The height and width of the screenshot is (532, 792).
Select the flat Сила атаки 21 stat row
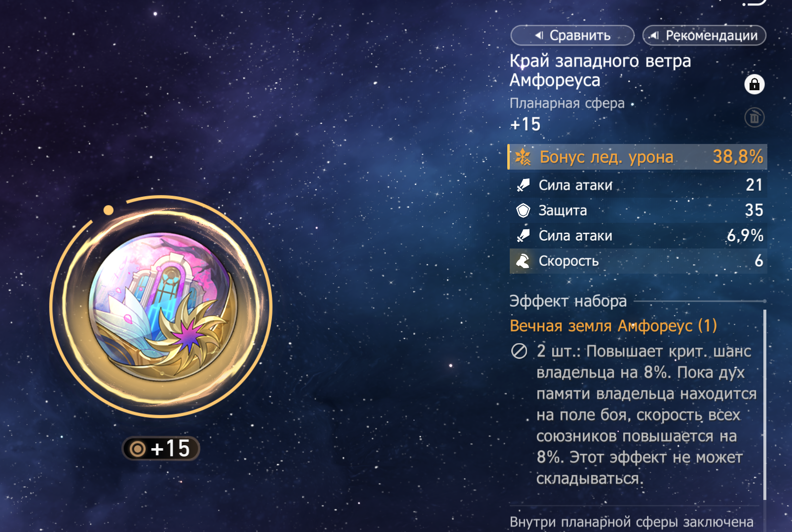coord(638,185)
